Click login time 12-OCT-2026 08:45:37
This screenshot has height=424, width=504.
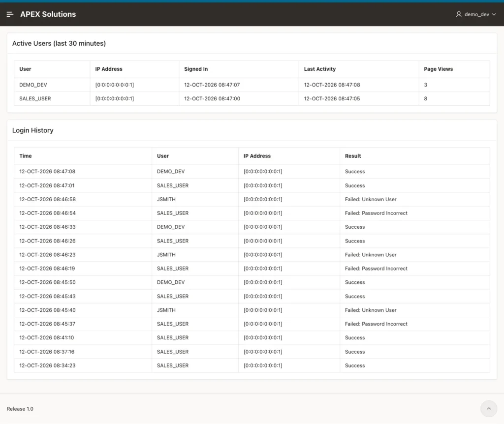click(47, 324)
